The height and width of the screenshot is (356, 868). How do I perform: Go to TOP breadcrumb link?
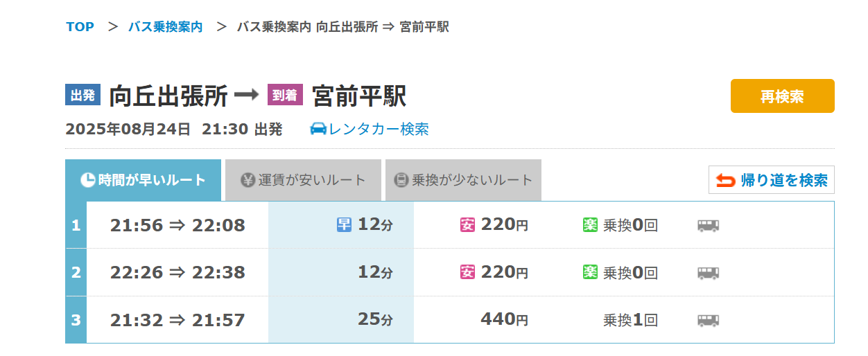coord(80,27)
